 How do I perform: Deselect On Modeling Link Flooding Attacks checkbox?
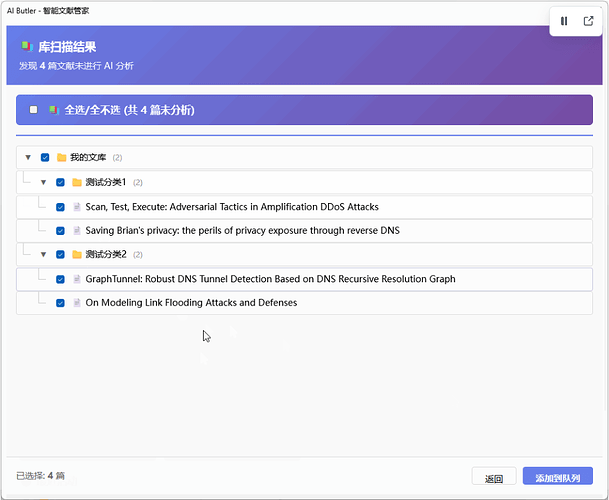click(60, 303)
